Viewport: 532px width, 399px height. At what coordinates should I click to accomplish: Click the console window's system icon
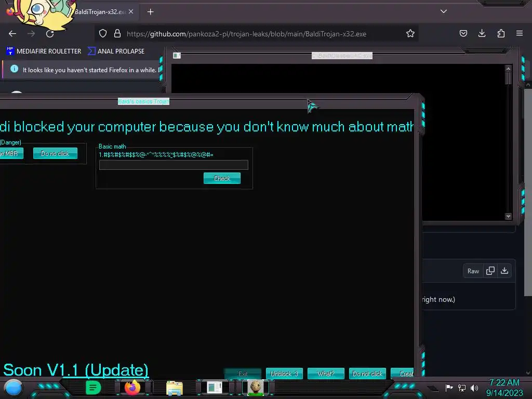point(177,55)
